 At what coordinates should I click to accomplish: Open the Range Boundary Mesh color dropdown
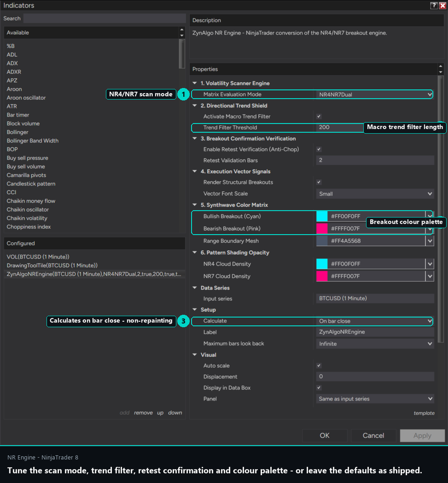[x=430, y=241]
